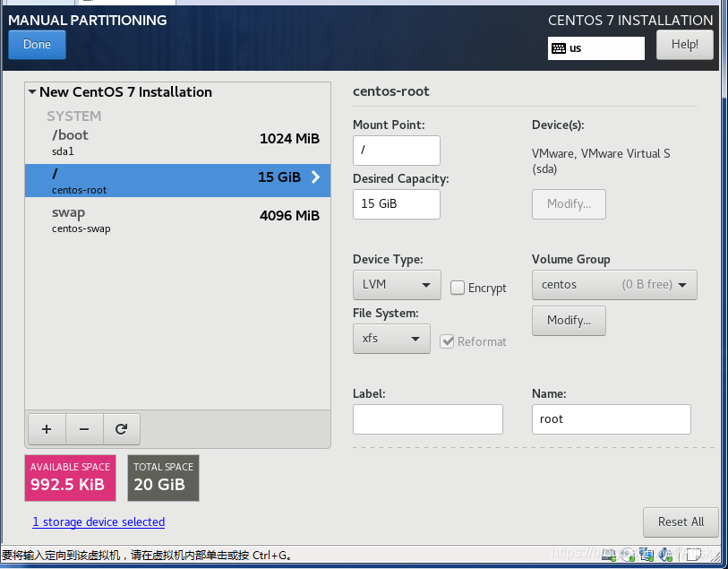This screenshot has height=569, width=728.
Task: Click Modify button under Volume Group
Action: pos(569,321)
